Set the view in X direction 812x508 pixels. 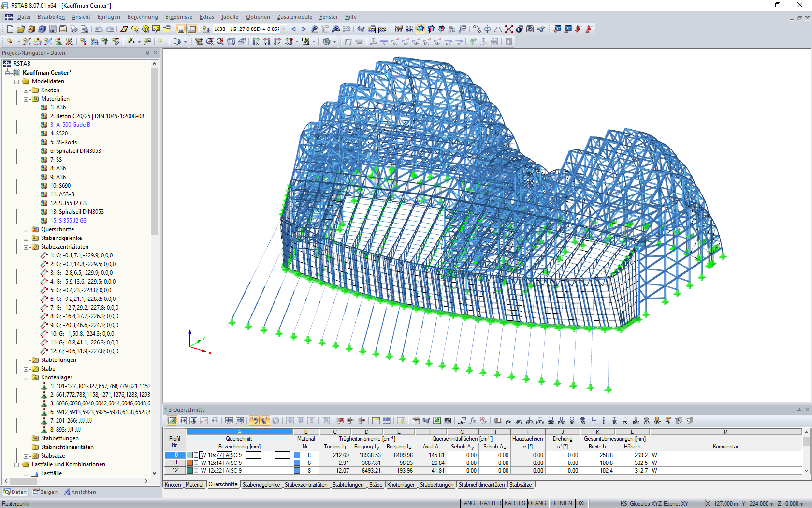[x=256, y=42]
